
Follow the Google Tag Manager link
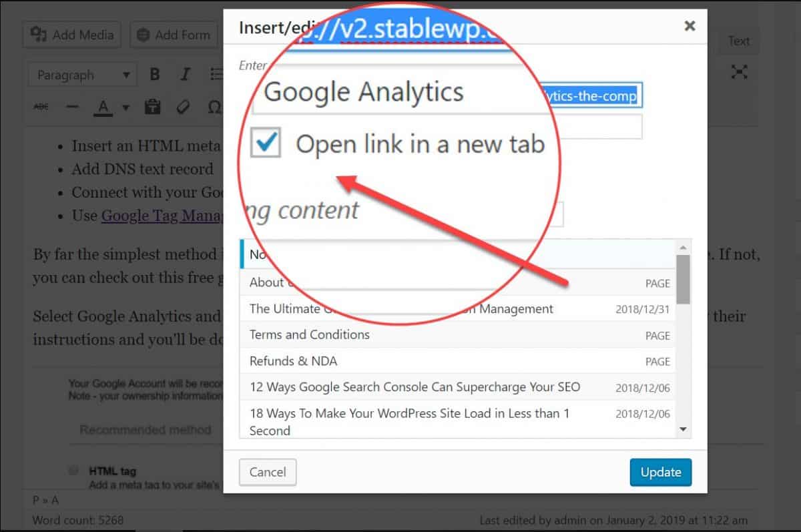point(164,216)
